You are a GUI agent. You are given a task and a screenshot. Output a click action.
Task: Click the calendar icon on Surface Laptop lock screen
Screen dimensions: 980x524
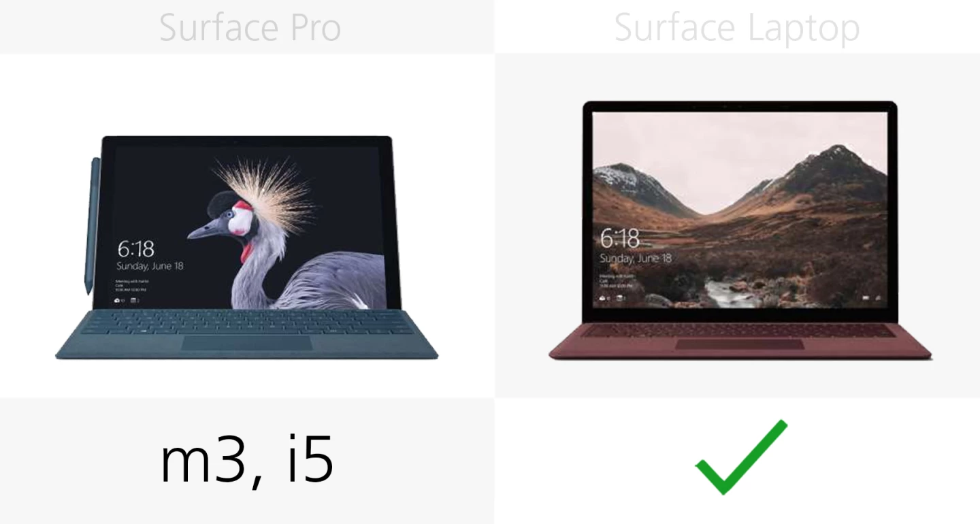(x=619, y=298)
